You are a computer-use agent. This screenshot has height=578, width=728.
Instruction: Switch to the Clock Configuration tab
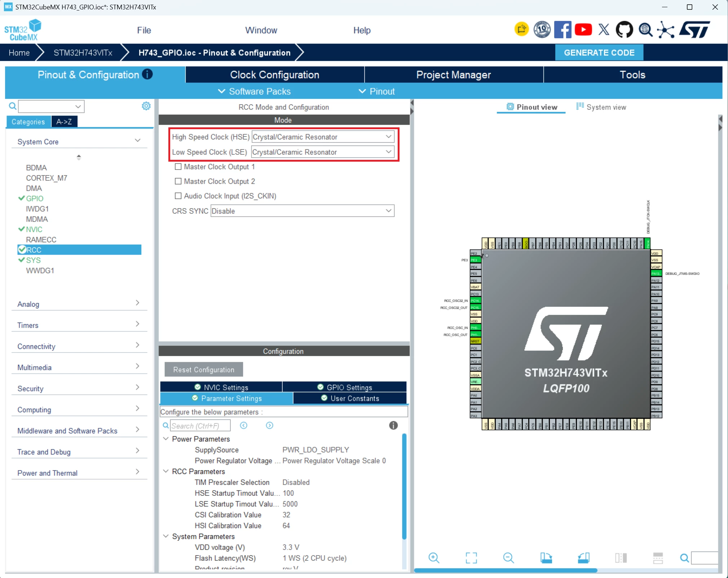click(275, 75)
